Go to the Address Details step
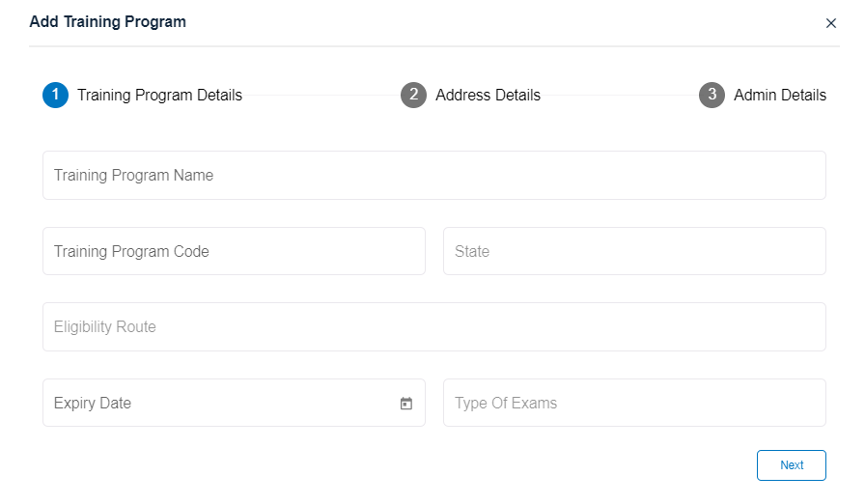Image resolution: width=865 pixels, height=504 pixels. tap(488, 95)
